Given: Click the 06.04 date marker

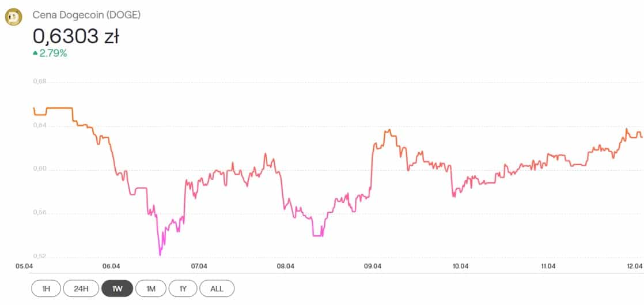Looking at the screenshot, I should tap(111, 266).
